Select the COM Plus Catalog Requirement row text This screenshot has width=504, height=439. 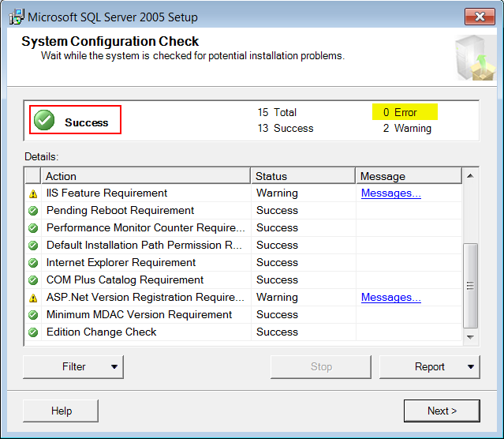coord(125,280)
